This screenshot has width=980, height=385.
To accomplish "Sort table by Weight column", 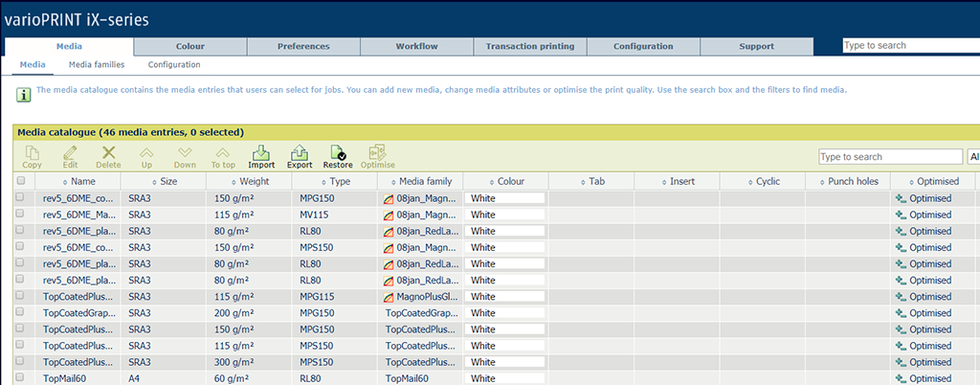I will 250,181.
